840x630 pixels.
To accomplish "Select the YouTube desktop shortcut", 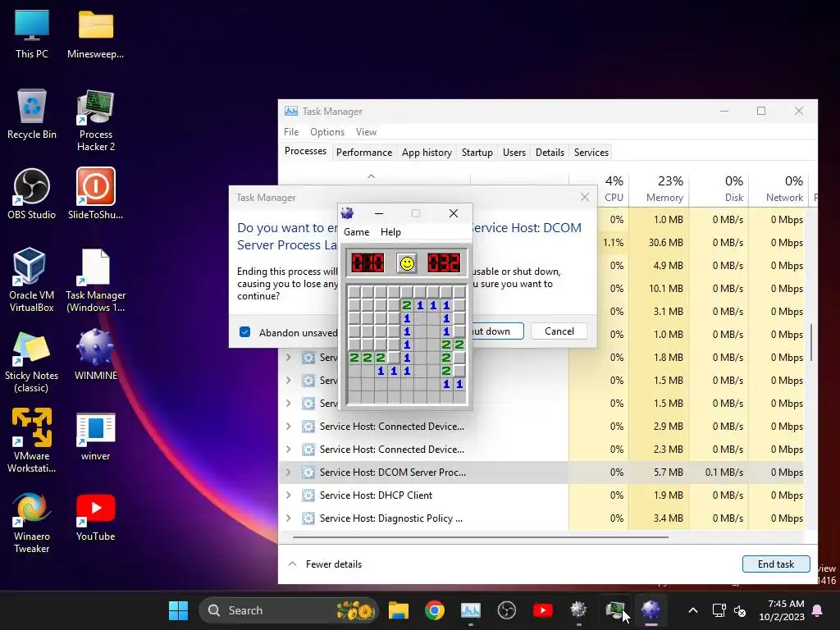I will pos(95,518).
